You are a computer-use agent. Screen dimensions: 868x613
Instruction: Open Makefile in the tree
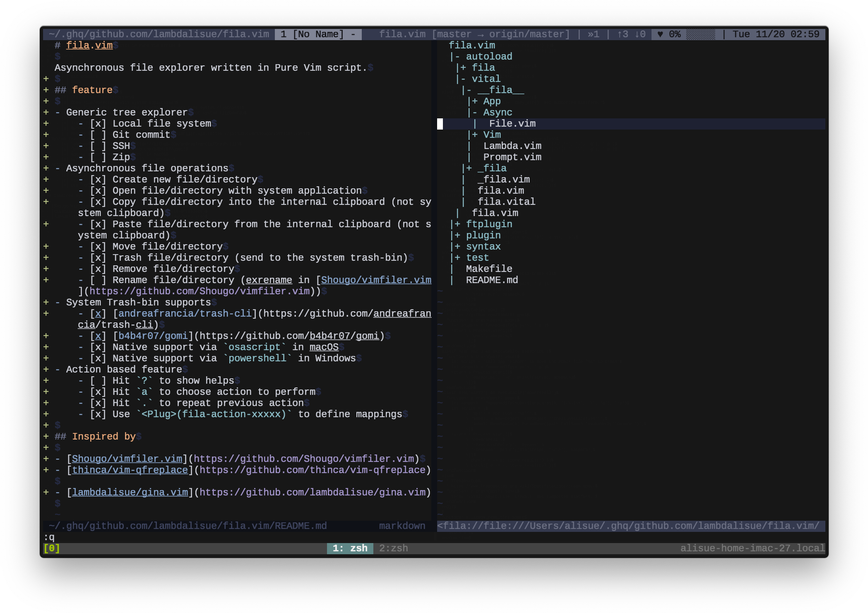[489, 269]
